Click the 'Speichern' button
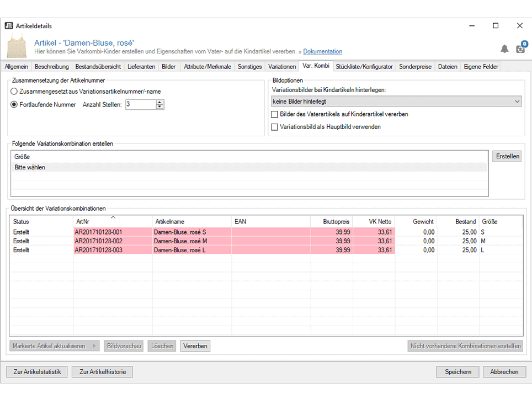The width and height of the screenshot is (532, 400). (x=457, y=372)
